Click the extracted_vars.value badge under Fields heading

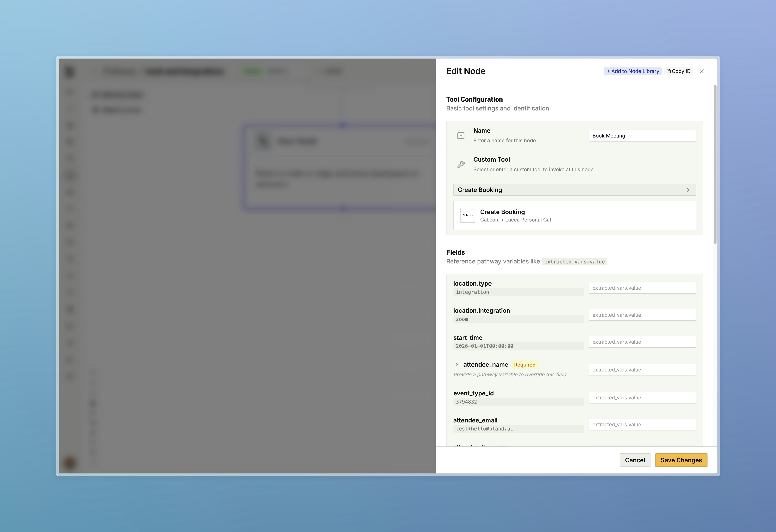pos(574,262)
